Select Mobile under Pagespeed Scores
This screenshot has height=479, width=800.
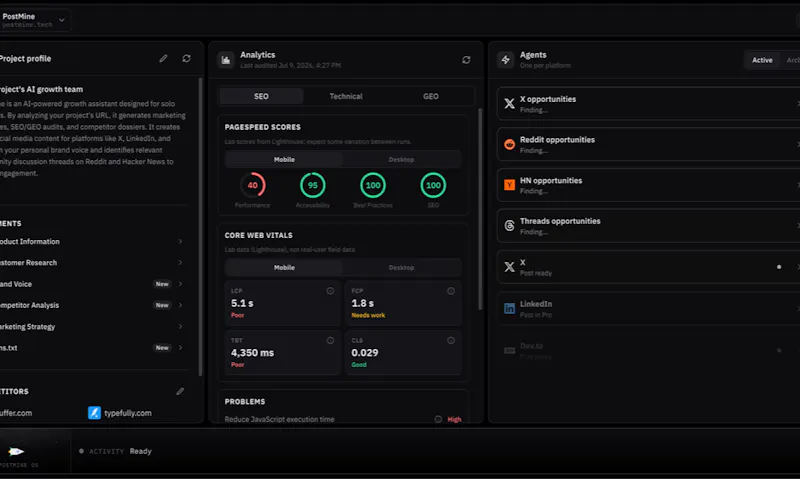point(284,160)
